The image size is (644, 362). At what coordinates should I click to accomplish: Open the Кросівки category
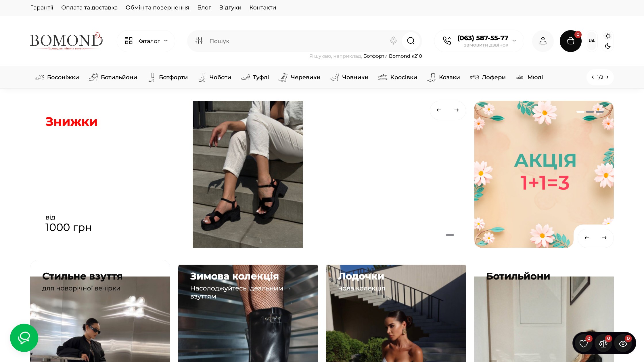(397, 77)
